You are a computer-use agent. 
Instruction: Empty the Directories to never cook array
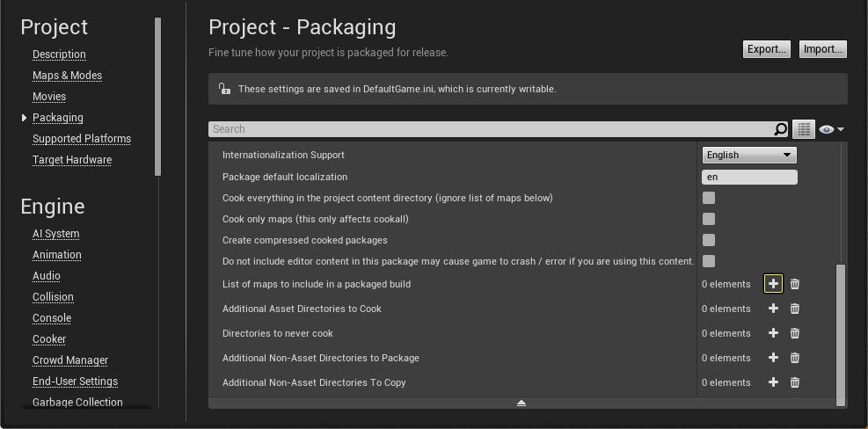click(795, 333)
